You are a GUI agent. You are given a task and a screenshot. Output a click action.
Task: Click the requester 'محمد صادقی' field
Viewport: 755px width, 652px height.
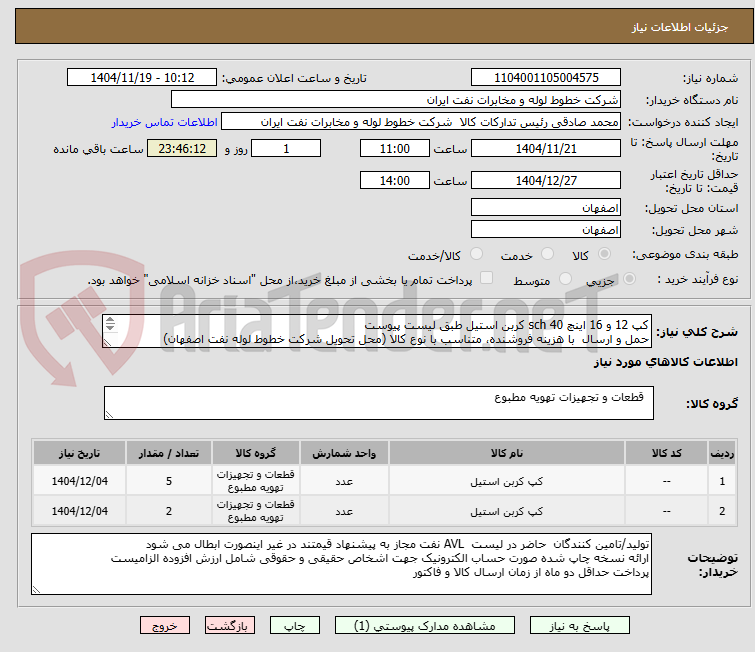click(x=421, y=122)
